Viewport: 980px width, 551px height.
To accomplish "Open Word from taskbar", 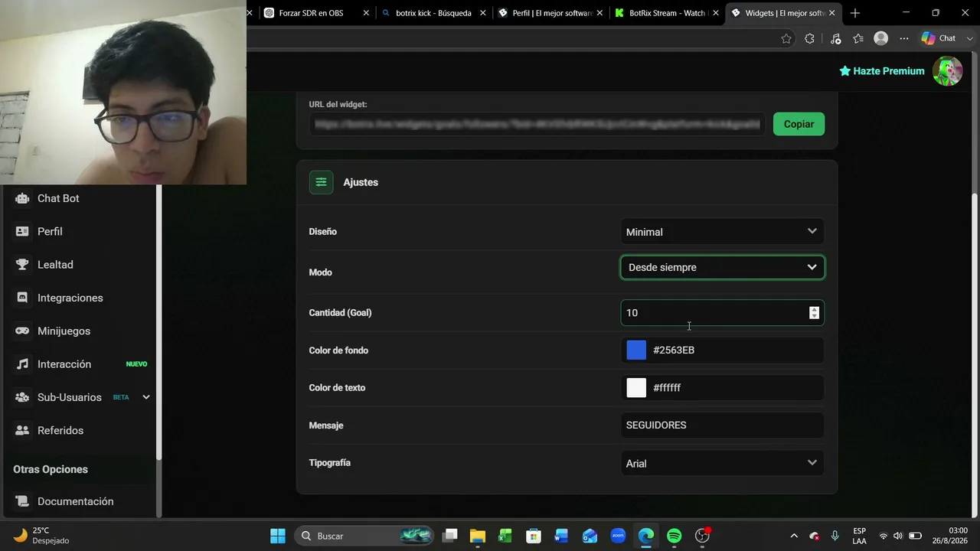I will point(561,536).
